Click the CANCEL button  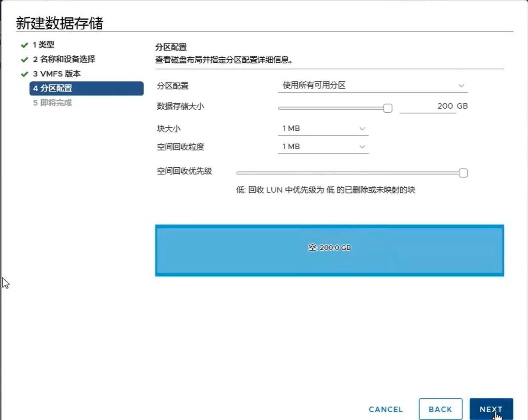point(386,409)
